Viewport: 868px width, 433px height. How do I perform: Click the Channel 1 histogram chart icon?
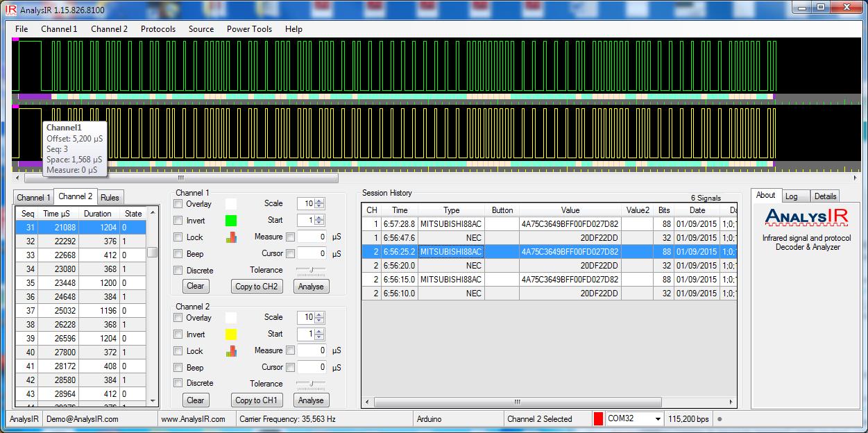tap(231, 237)
